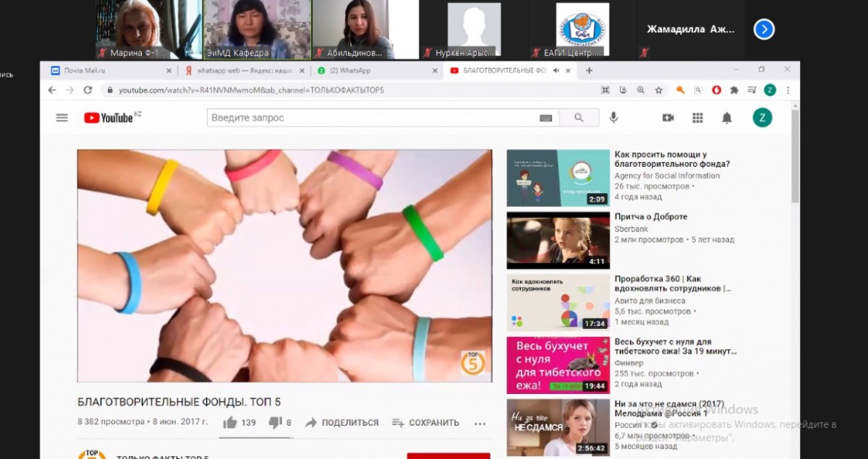The width and height of the screenshot is (868, 459).
Task: Open the YouTube apps grid
Action: pyautogui.click(x=697, y=118)
